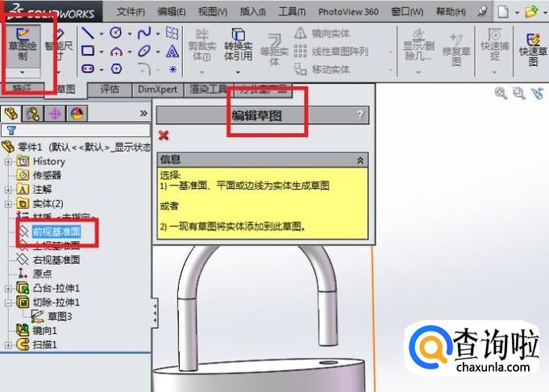Screen dimensions: 549x392
Task: Select the Rectangle sketch tool
Action: (x=88, y=51)
